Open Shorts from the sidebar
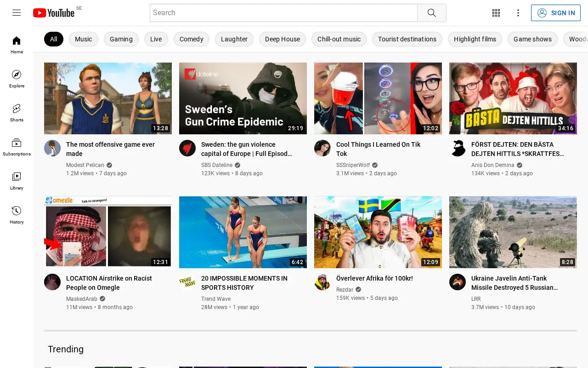 click(17, 113)
